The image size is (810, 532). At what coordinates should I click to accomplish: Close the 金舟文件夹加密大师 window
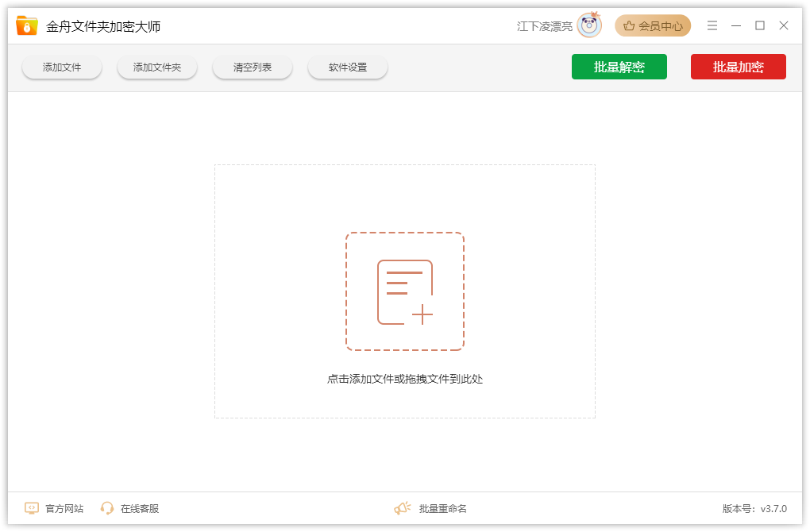(x=784, y=25)
